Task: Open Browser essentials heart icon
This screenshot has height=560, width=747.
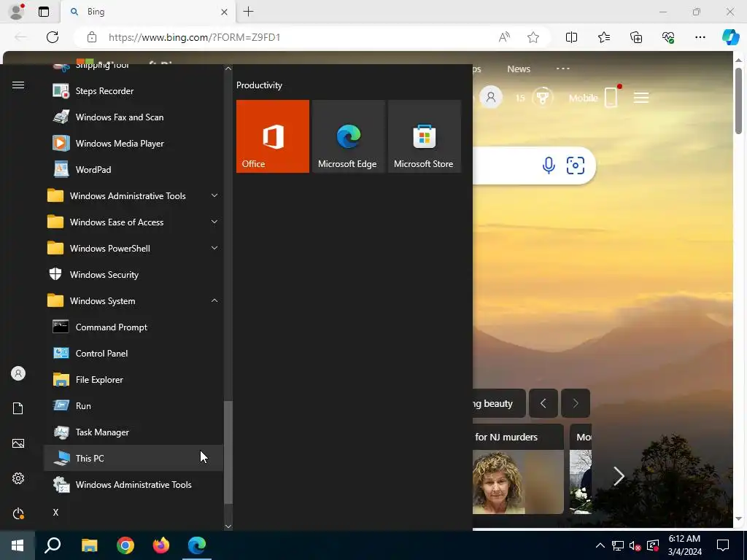Action: tap(668, 37)
